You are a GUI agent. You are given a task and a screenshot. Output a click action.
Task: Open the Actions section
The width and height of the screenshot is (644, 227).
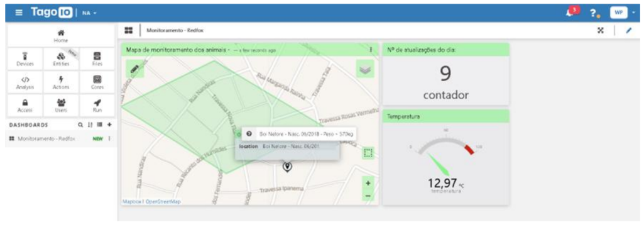[61, 82]
